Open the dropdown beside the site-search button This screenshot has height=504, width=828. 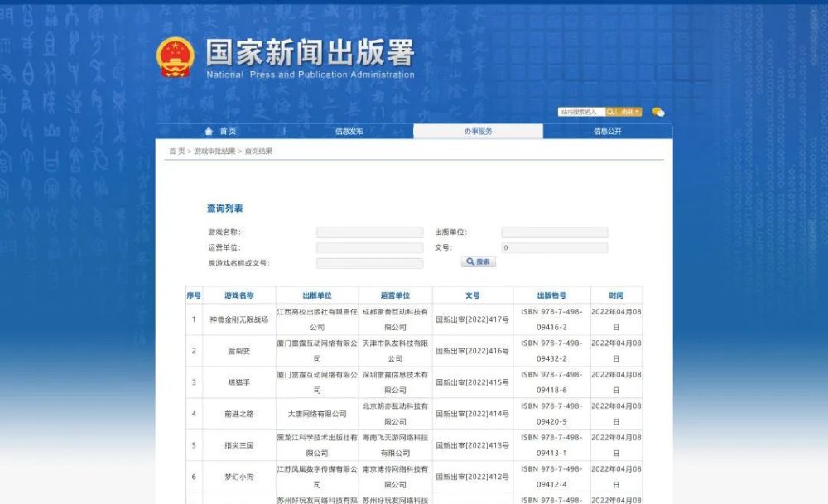629,112
